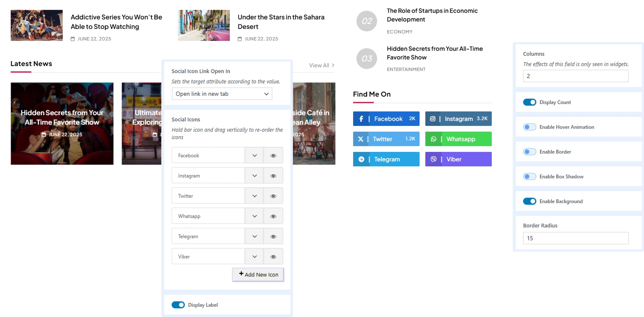Expand the Instagram icon settings chevron
The image size is (644, 317).
[255, 176]
